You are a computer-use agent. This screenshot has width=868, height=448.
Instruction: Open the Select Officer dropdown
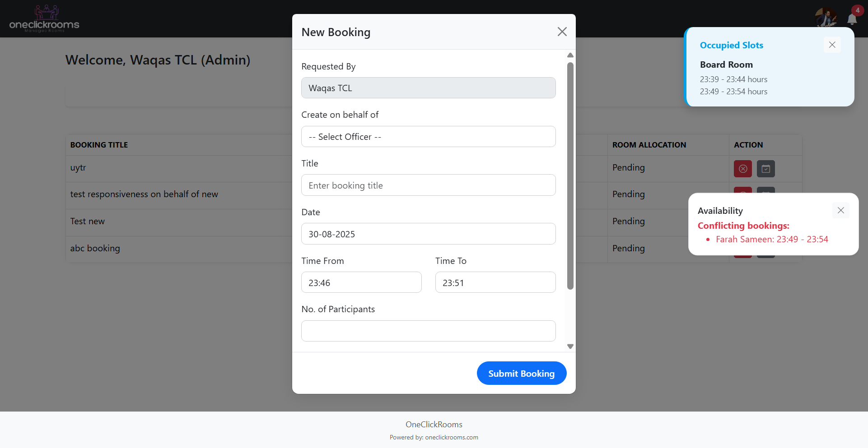pos(428,136)
